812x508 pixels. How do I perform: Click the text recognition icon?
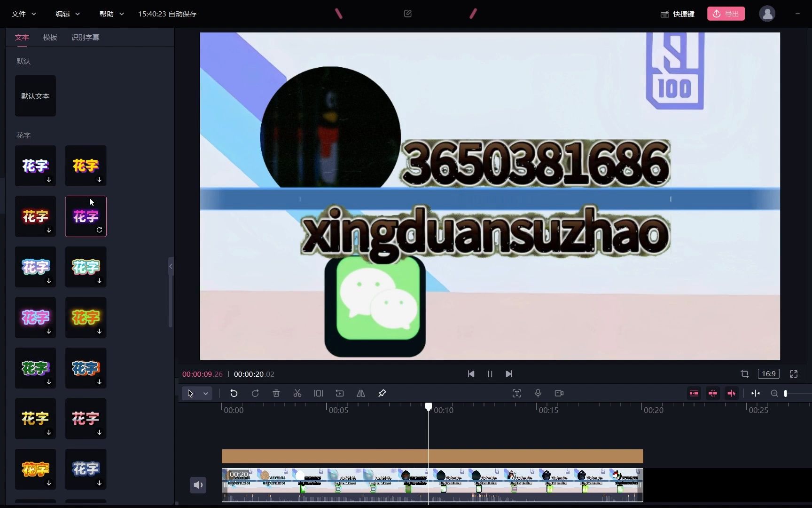pos(517,393)
